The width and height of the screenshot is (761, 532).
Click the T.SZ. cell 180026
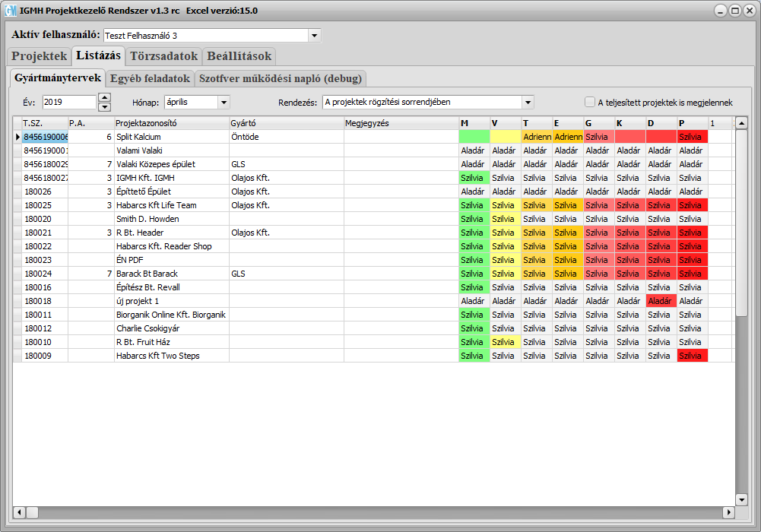click(45, 192)
